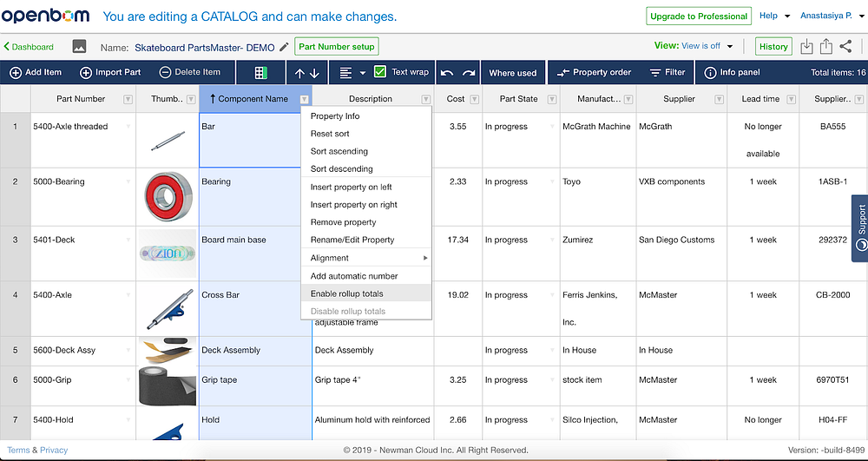The image size is (868, 461).
Task: Select Remove property
Action: point(366,222)
